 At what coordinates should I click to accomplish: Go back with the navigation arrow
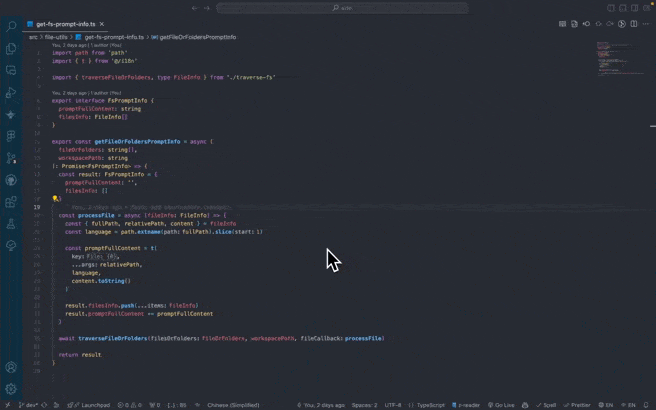point(195,8)
